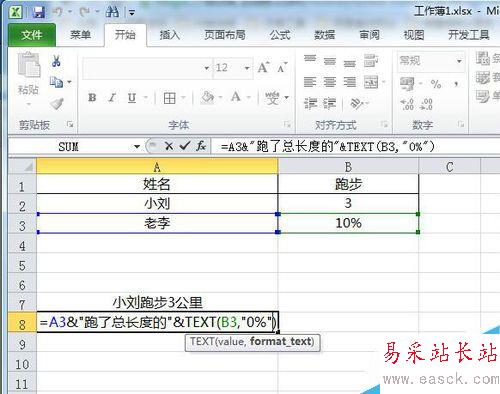Image resolution: width=500 pixels, height=394 pixels.
Task: Click the Decrease Decimal icon
Action: point(426,104)
